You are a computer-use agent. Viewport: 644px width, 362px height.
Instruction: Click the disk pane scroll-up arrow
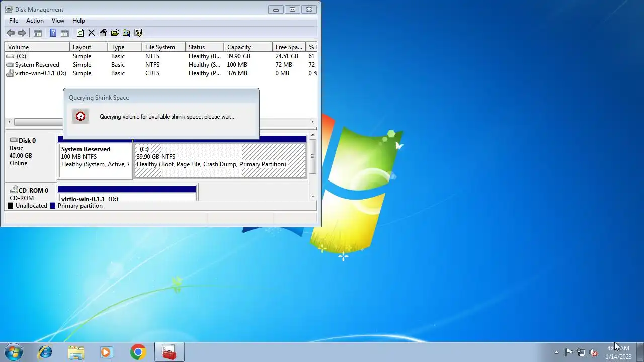[x=312, y=135]
